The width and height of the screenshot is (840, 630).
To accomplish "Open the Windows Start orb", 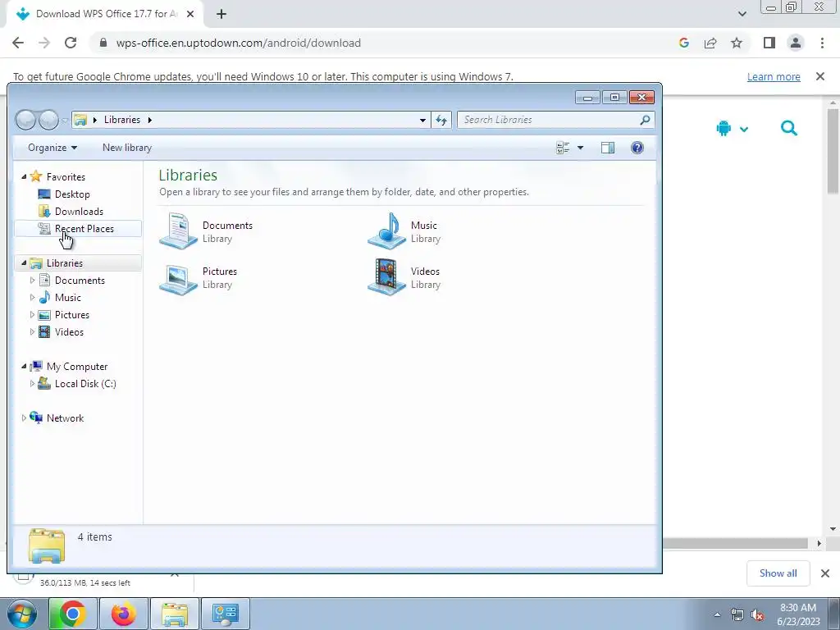I will [22, 614].
